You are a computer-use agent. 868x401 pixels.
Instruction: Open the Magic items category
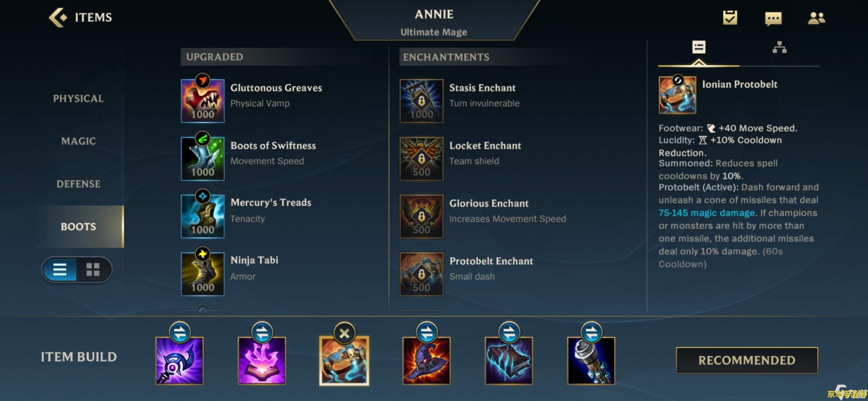click(79, 141)
